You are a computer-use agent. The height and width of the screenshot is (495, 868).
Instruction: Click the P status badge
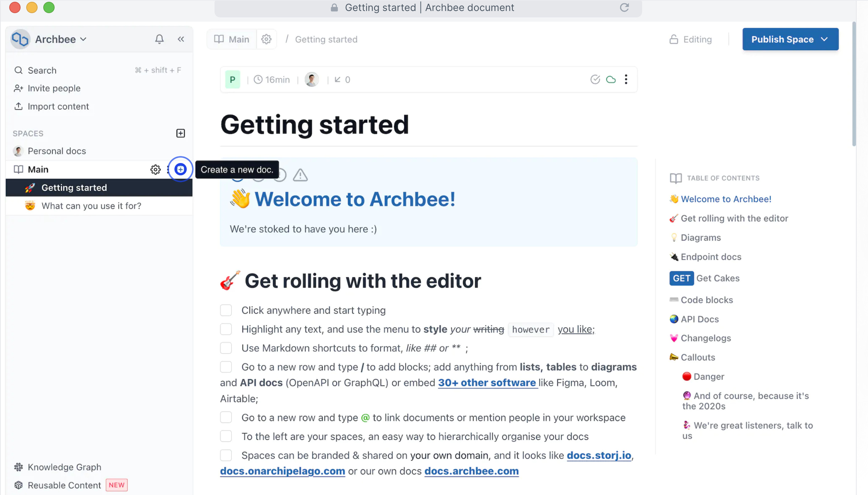(233, 79)
